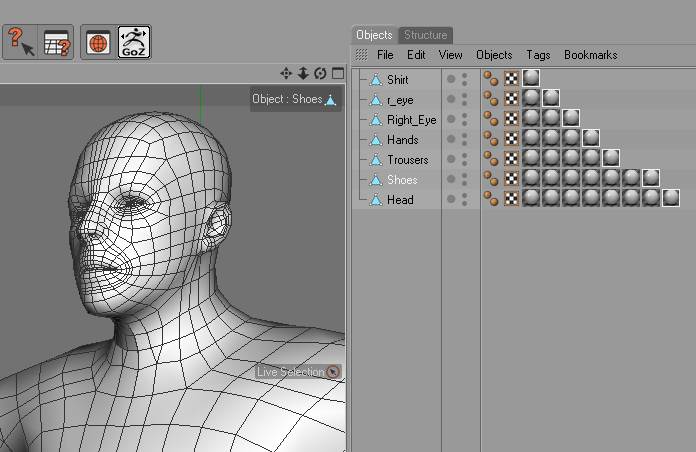Click the GoZ export icon
The image size is (696, 452).
coord(134,41)
